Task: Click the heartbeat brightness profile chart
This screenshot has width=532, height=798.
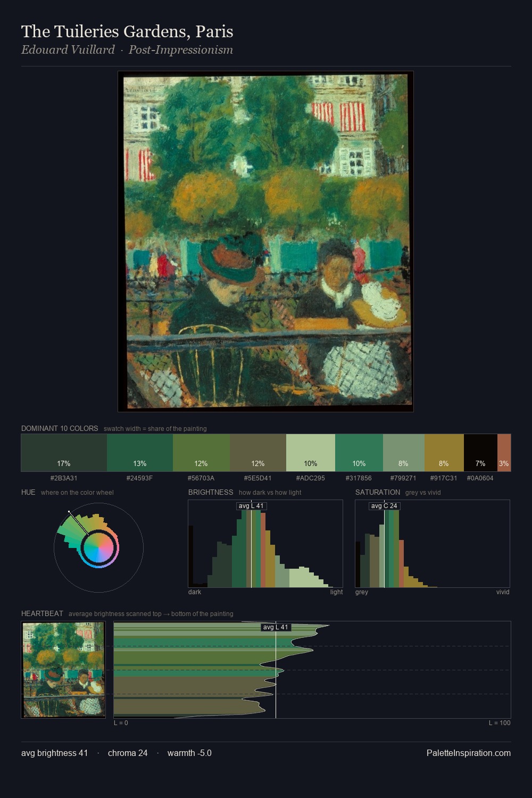Action: coord(312,670)
